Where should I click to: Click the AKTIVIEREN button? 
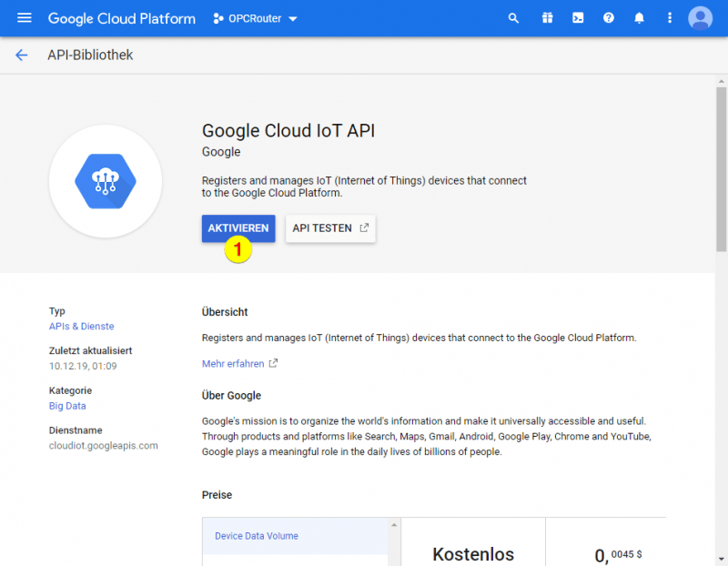click(x=238, y=228)
